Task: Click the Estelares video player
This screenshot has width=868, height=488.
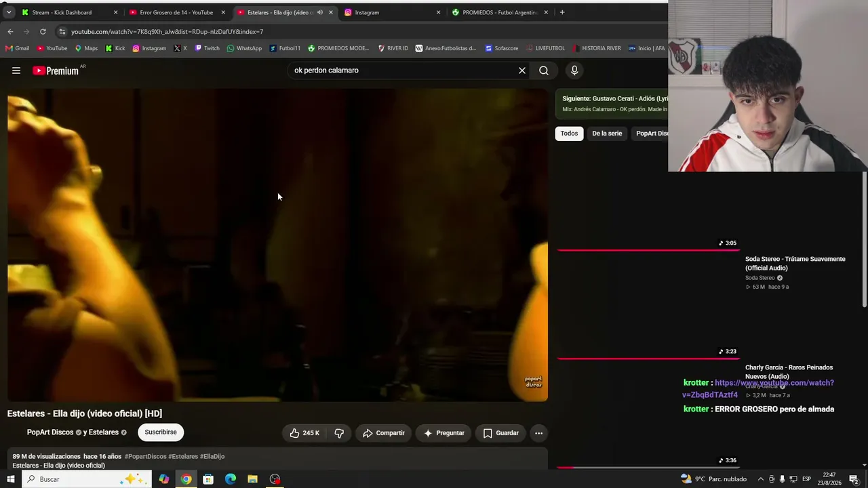Action: [277, 245]
